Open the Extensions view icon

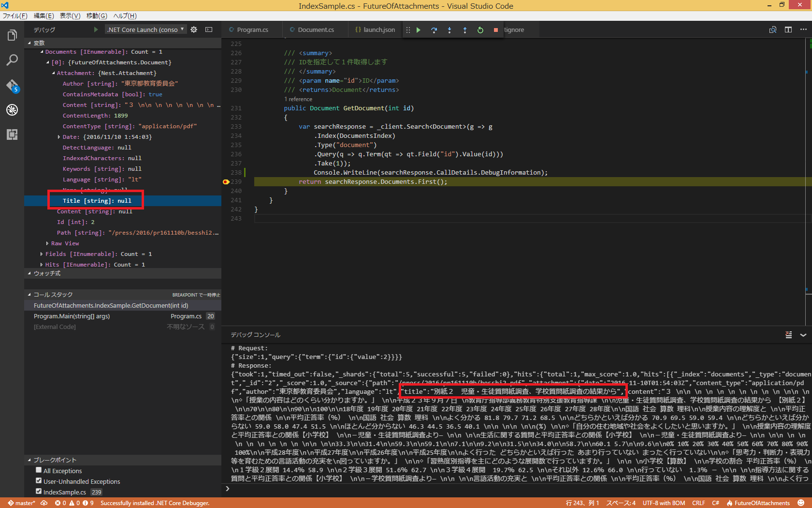pos(12,134)
